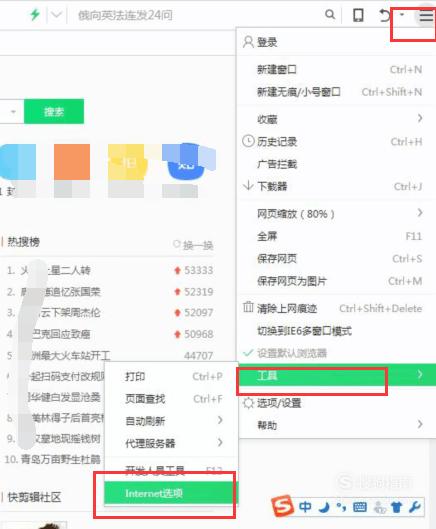Image resolution: width=436 pixels, height=529 pixels.
Task: Expand the 工具 submenu
Action: (x=337, y=375)
